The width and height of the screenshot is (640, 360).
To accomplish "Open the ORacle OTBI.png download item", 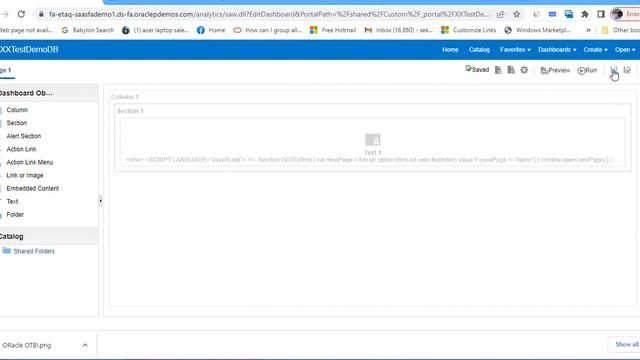I will 27,345.
